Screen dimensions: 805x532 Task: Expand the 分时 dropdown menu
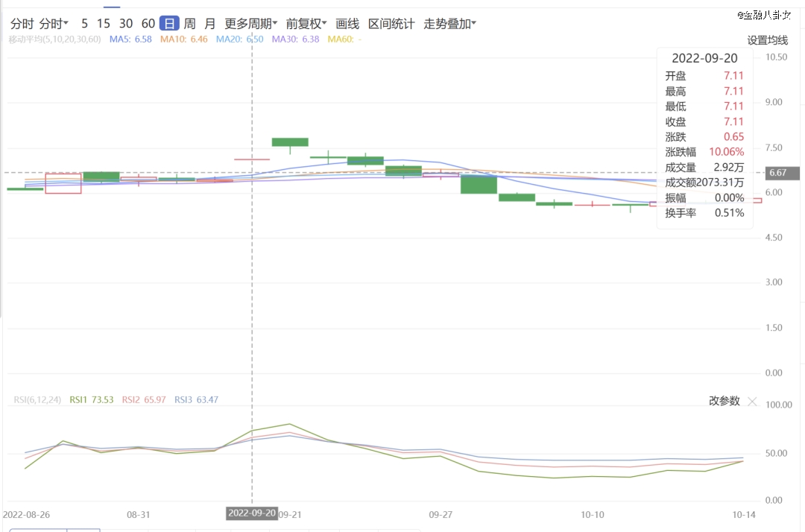click(x=54, y=24)
